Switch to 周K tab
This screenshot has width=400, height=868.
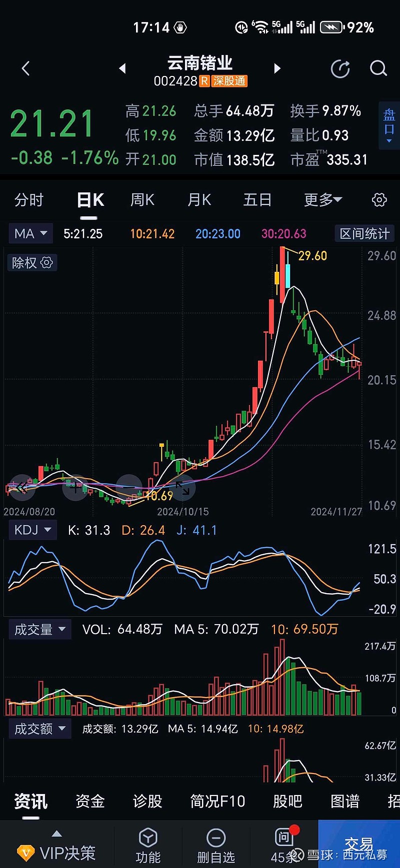click(142, 200)
